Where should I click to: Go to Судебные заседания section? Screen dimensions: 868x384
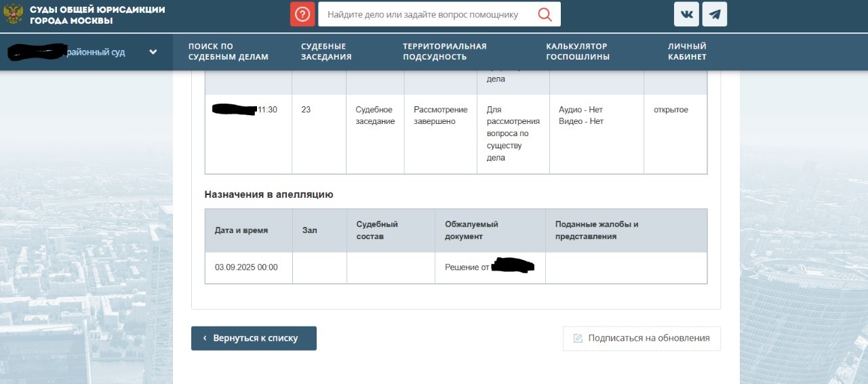(326, 51)
